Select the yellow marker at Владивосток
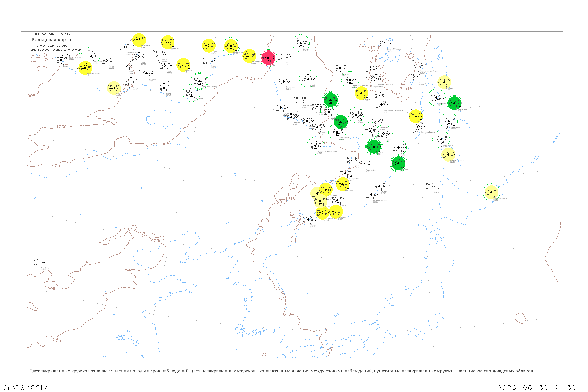This screenshot has height=392, width=588. click(322, 212)
